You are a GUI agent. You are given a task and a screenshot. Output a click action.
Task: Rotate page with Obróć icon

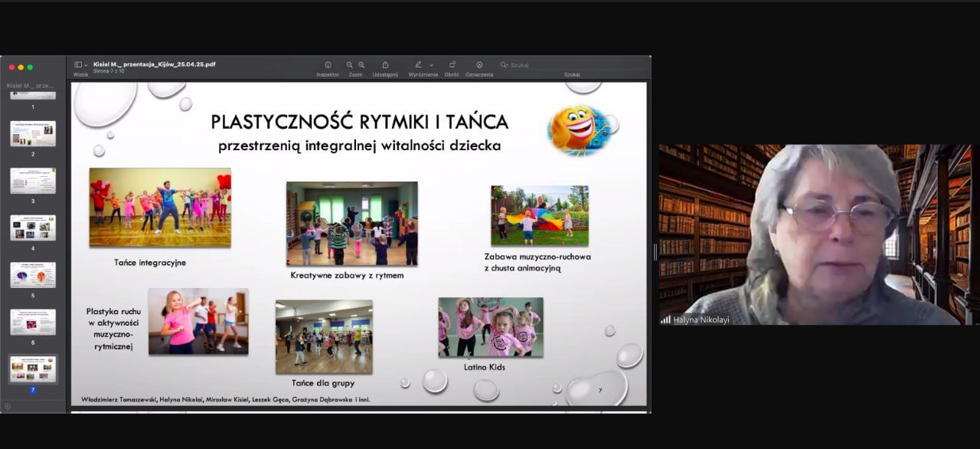coord(452,65)
